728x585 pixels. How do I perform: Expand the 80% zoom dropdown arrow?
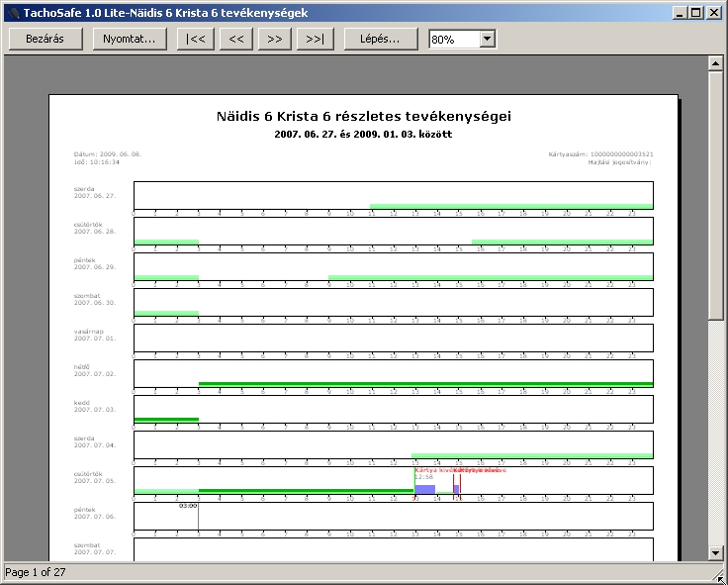click(487, 39)
